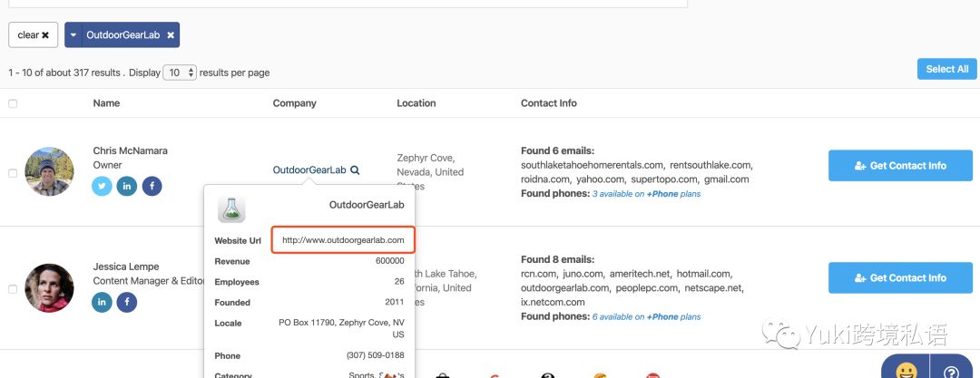Screen dimensions: 980x378
Task: Open Chris McNamara's Twitter profile icon
Action: point(102,186)
